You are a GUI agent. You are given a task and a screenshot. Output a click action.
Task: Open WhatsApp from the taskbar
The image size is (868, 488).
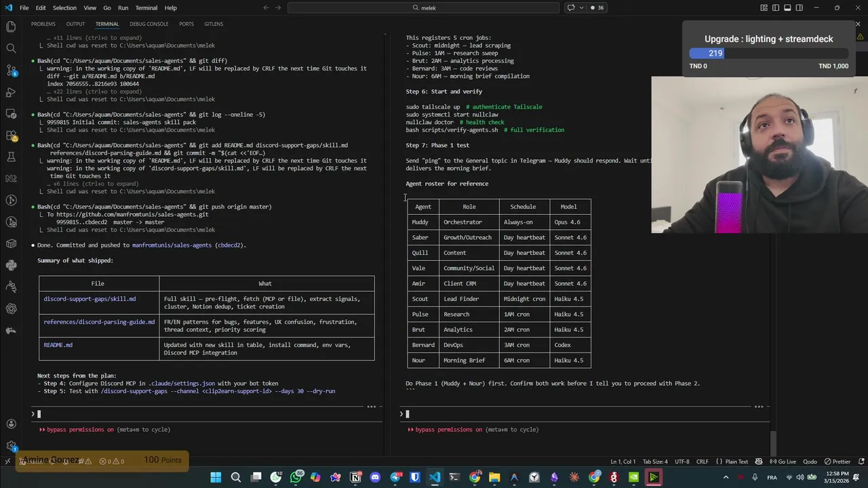coord(296,477)
